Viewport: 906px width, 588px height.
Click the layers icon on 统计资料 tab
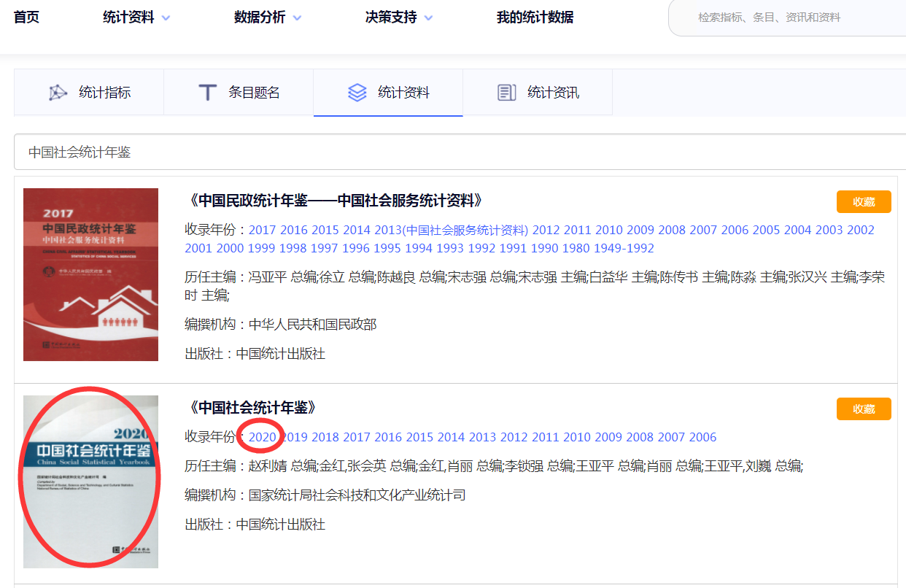[x=357, y=93]
